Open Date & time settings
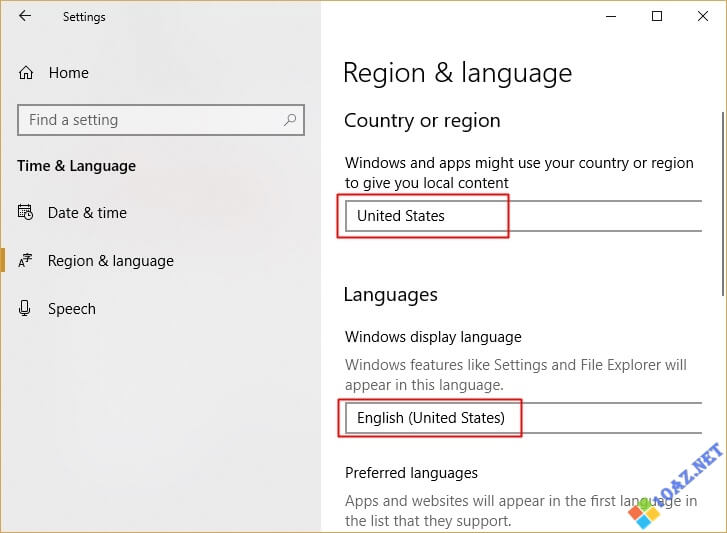Image resolution: width=727 pixels, height=533 pixels. 87,213
